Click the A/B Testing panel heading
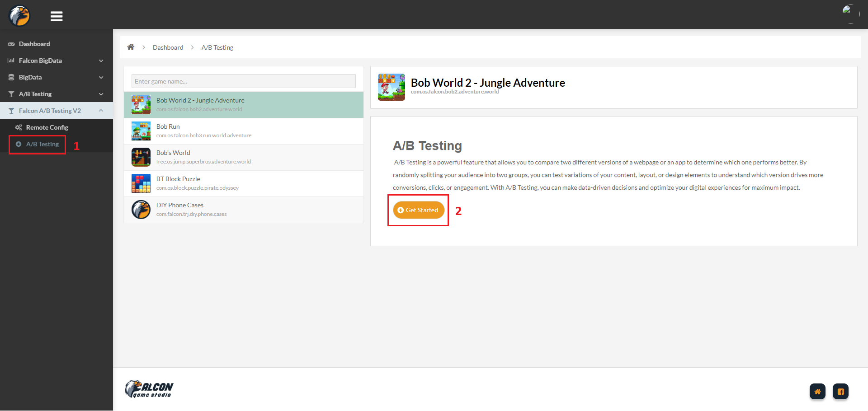Screen dimensions: 868x411 tap(428, 145)
